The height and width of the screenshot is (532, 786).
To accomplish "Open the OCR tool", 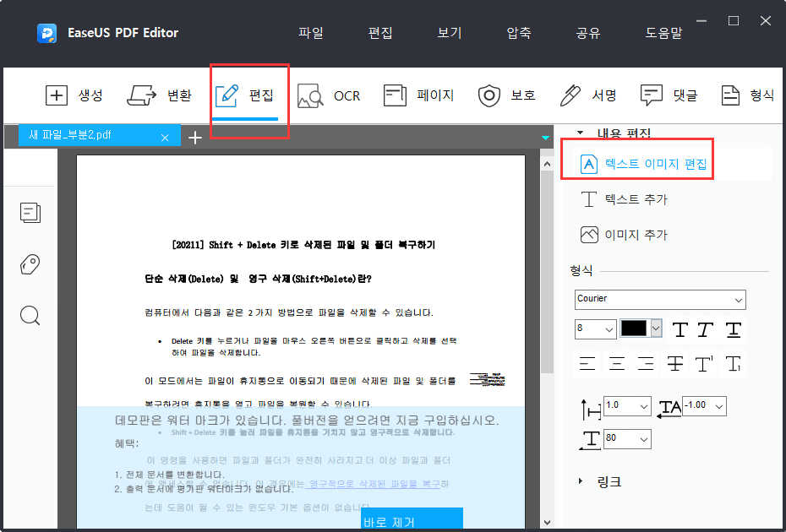I will [330, 95].
